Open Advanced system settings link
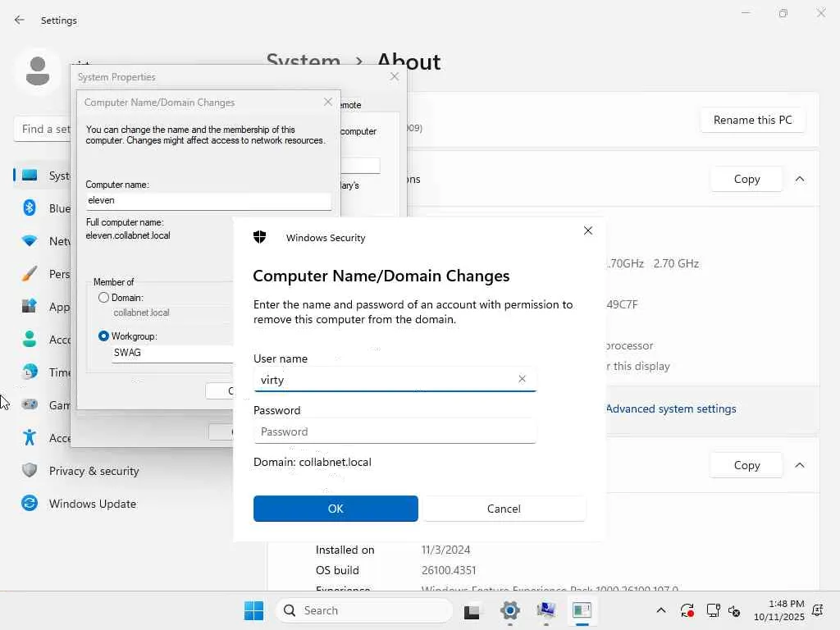 click(x=671, y=409)
